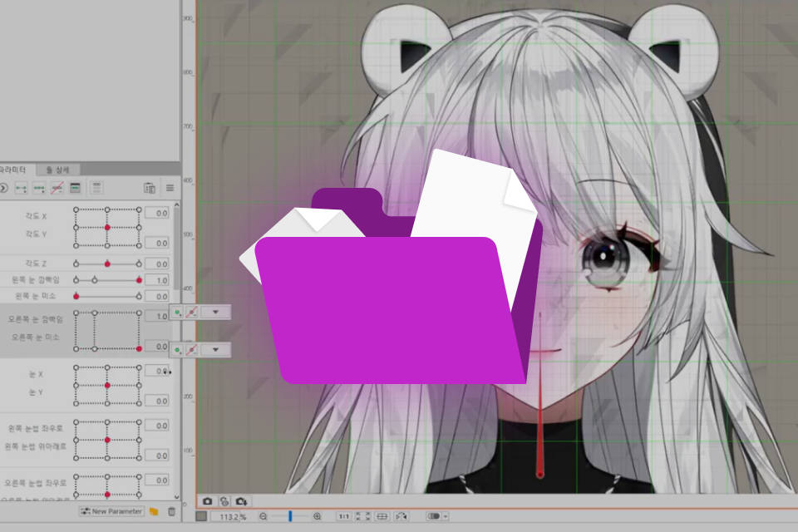The height and width of the screenshot is (532, 798).
Task: Toggle the pill-shaped display mode switch
Action: click(434, 516)
